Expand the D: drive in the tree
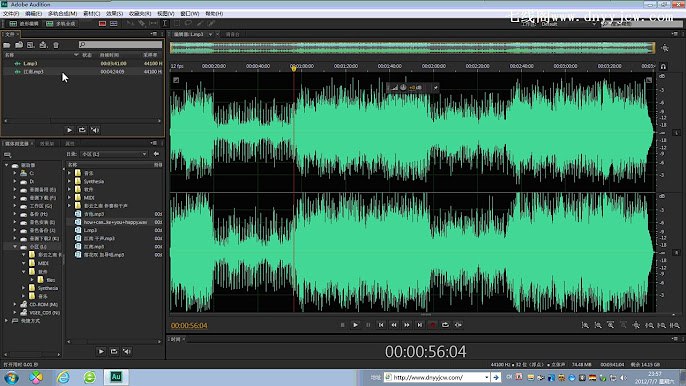686x386 pixels. click(15, 181)
